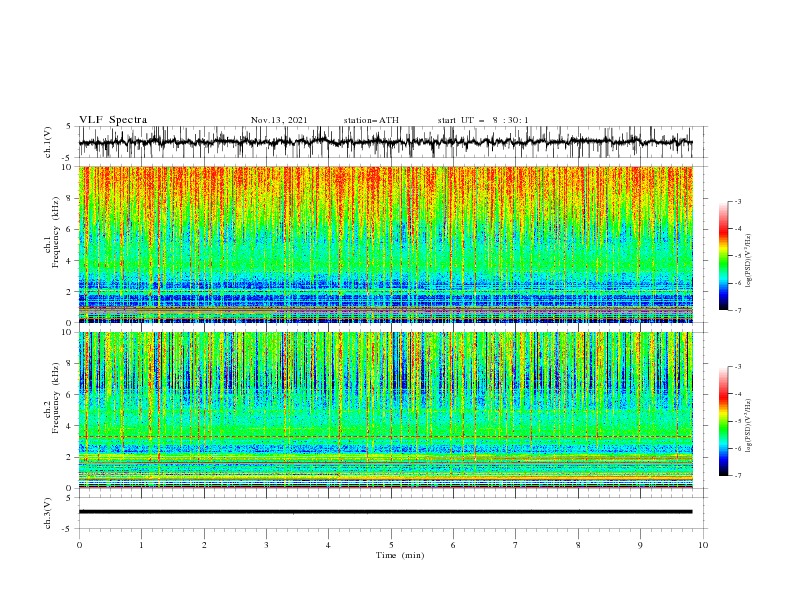Click the "-4" tick on ch.2 colorbar

click(x=738, y=394)
